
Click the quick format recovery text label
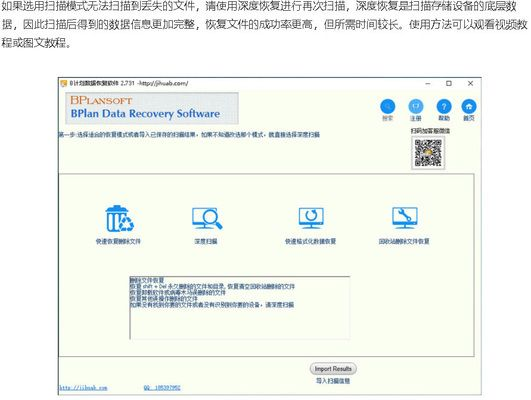click(311, 241)
